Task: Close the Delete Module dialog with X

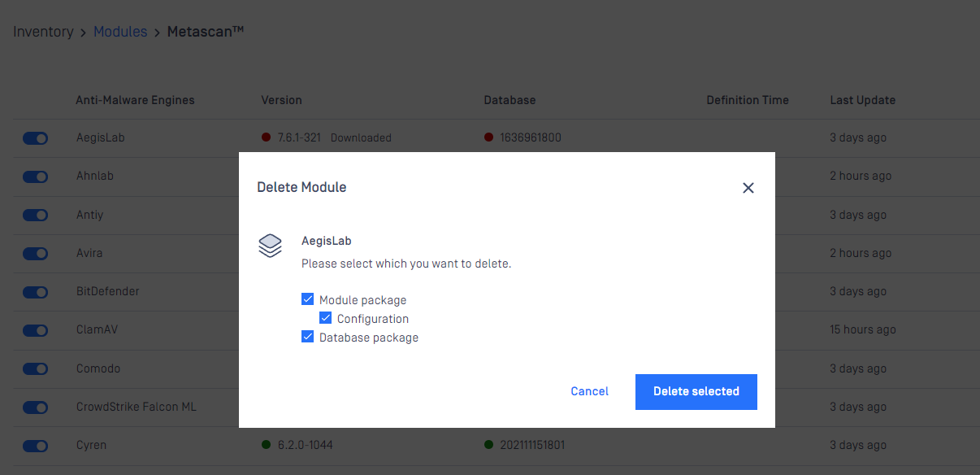Action: point(748,188)
